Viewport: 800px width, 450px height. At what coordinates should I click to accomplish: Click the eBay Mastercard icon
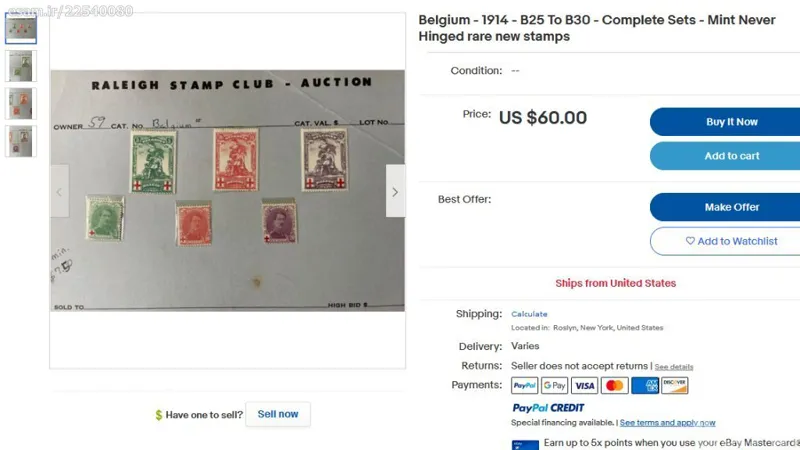(525, 445)
